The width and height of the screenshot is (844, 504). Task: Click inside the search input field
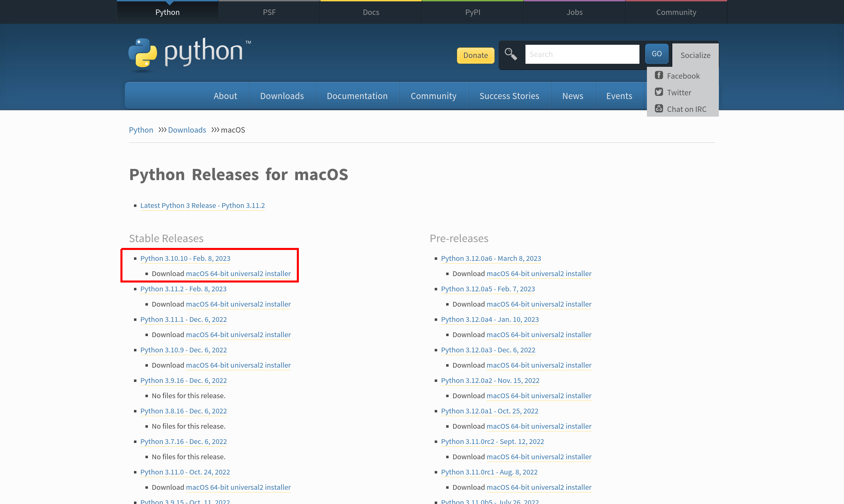pyautogui.click(x=582, y=54)
